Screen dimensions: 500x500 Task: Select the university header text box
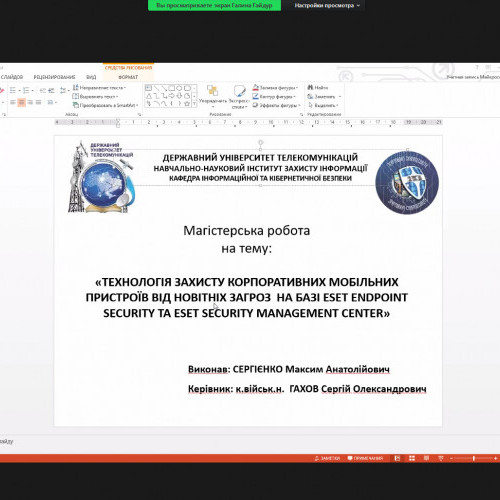[x=260, y=168]
